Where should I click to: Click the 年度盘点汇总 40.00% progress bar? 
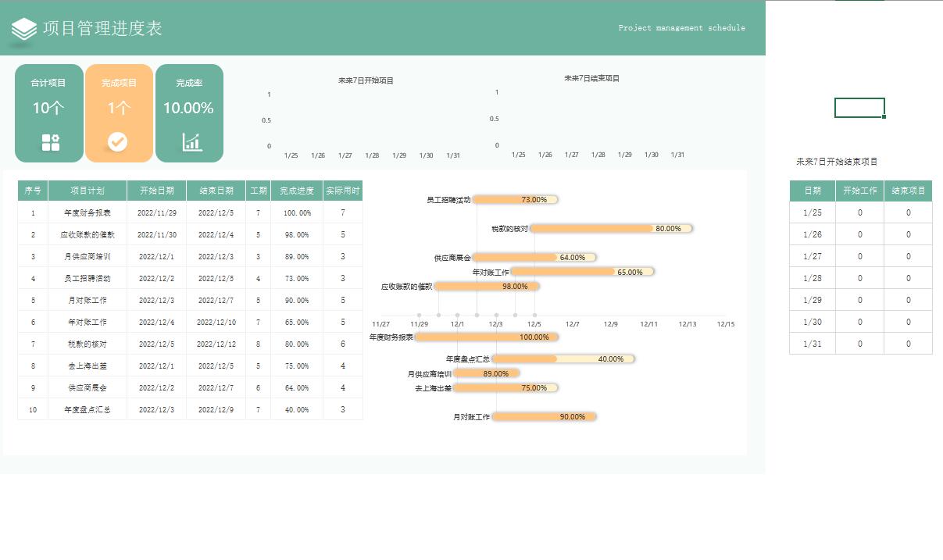tap(563, 359)
